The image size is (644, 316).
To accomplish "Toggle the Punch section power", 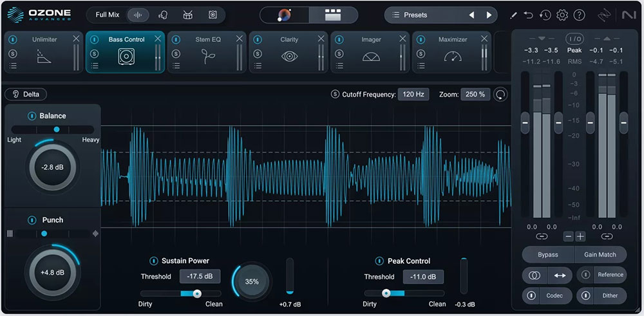I will [x=32, y=220].
